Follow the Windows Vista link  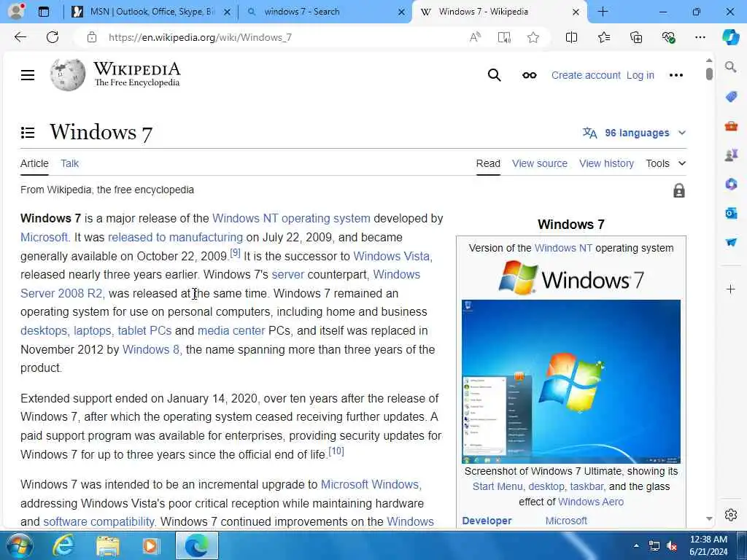click(392, 256)
